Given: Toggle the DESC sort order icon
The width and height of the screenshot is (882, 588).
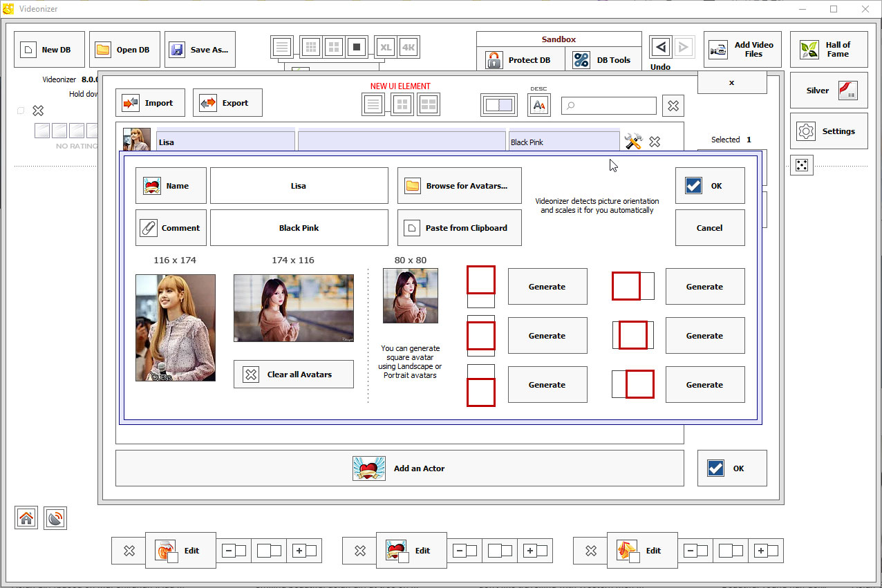Looking at the screenshot, I should click(539, 105).
